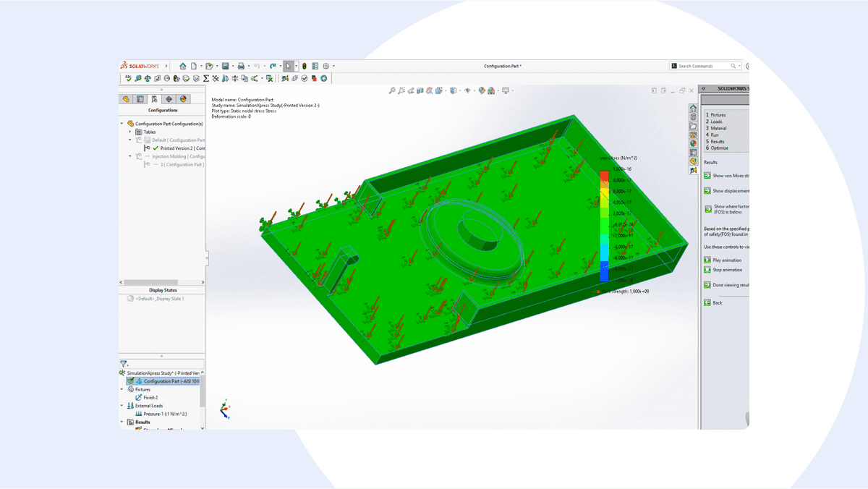The width and height of the screenshot is (868, 489).
Task: Open the Options gear icon
Action: point(326,66)
